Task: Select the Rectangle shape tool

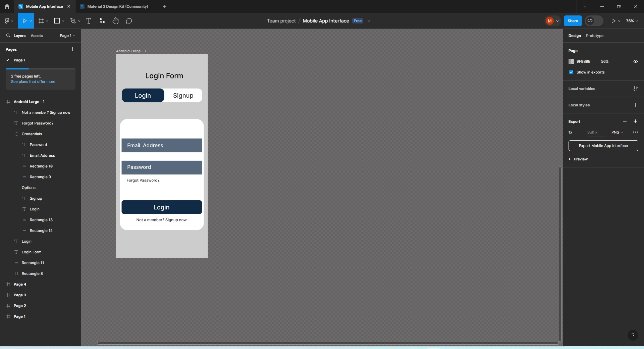Action: point(57,21)
